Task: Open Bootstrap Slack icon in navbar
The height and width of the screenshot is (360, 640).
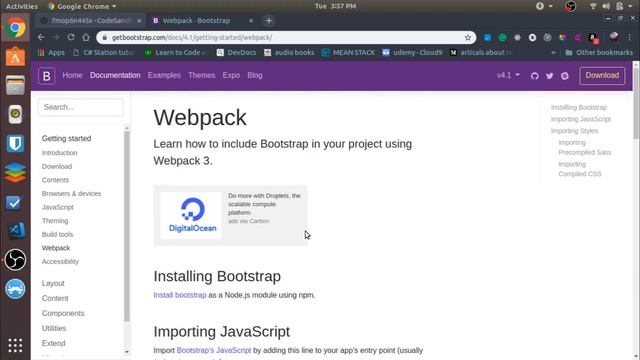Action: (x=564, y=76)
